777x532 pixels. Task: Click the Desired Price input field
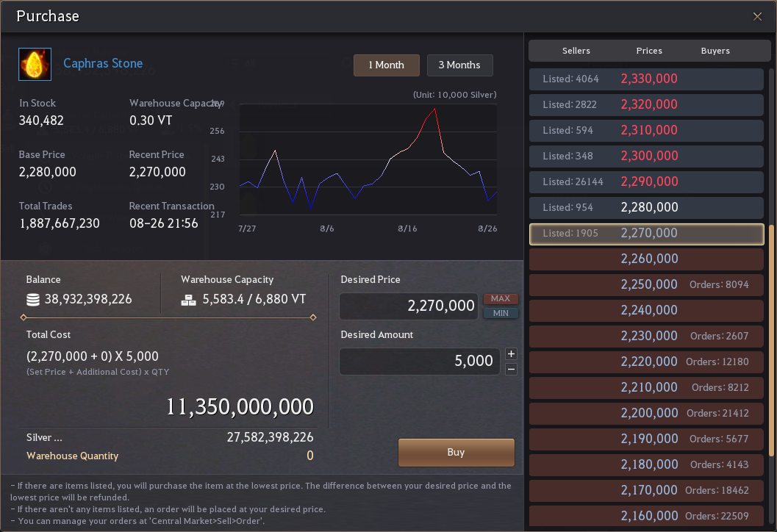point(409,306)
